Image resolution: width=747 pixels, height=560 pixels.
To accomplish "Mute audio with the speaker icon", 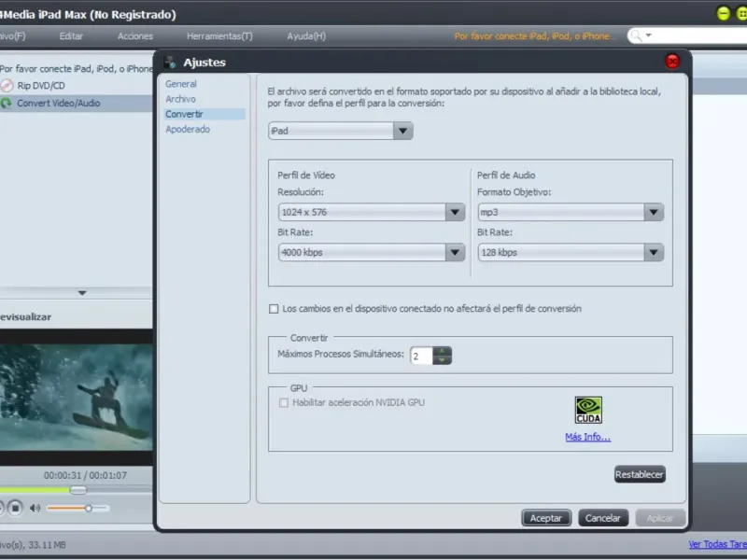I will (x=35, y=508).
